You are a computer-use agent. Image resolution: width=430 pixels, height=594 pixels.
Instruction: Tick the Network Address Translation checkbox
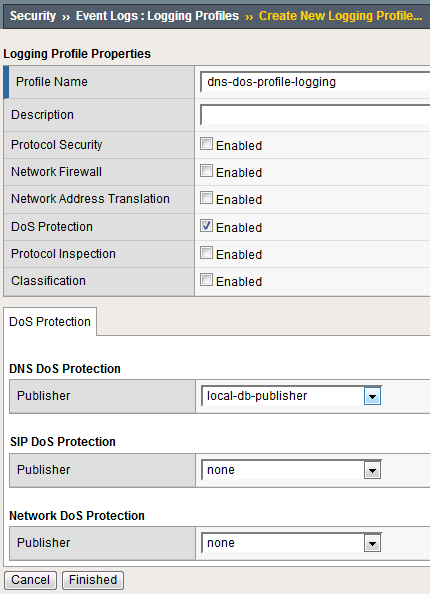(206, 198)
